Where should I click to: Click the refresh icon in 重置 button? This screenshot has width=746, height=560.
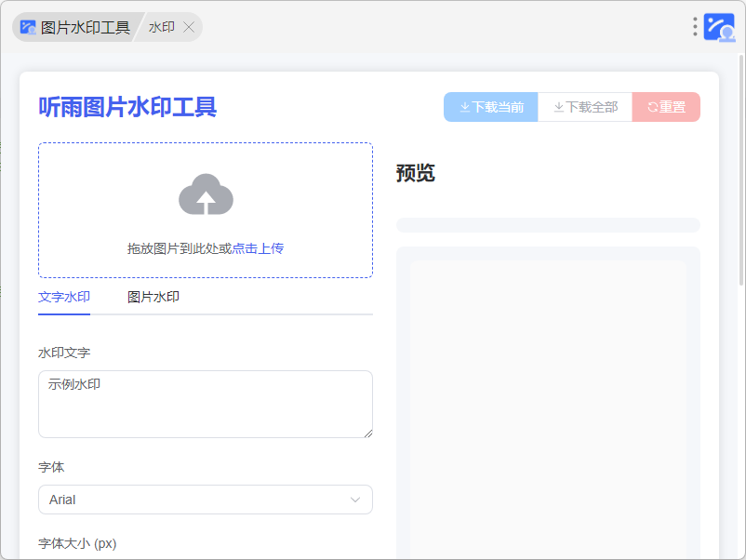[x=652, y=107]
